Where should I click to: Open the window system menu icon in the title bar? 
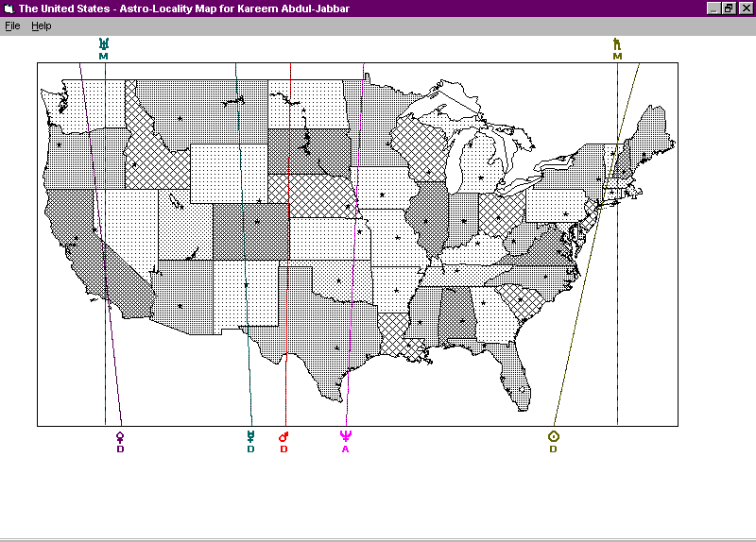[x=8, y=8]
